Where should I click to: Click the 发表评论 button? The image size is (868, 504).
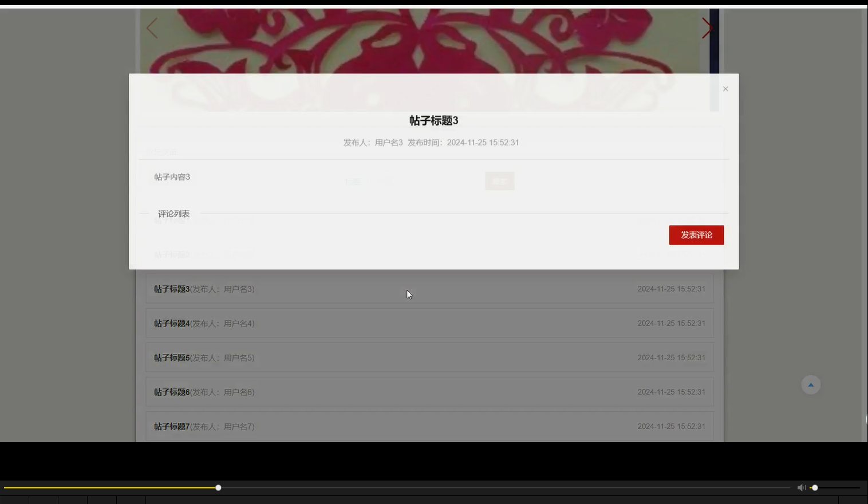pyautogui.click(x=696, y=235)
